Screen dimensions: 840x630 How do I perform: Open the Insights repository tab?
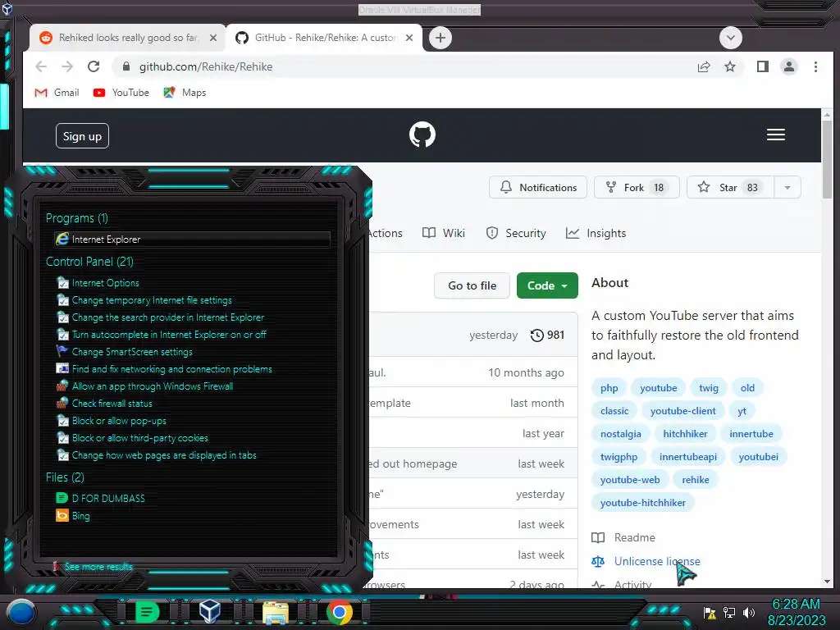coord(596,233)
